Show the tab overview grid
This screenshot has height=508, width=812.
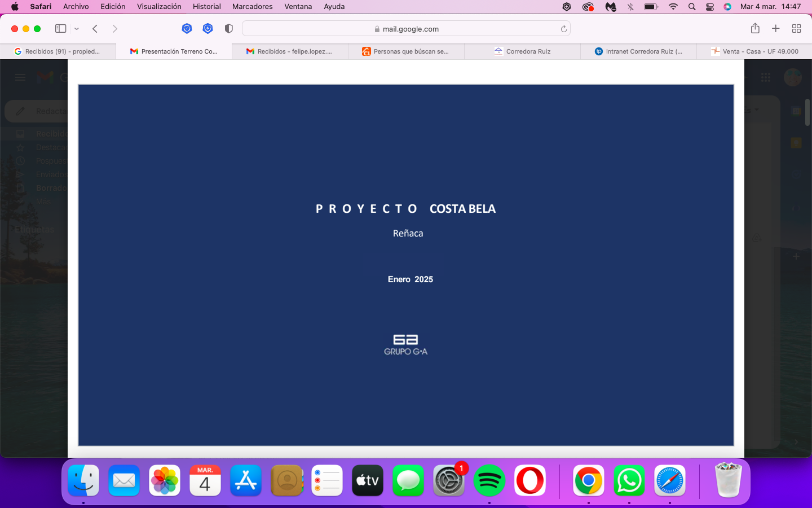797,28
